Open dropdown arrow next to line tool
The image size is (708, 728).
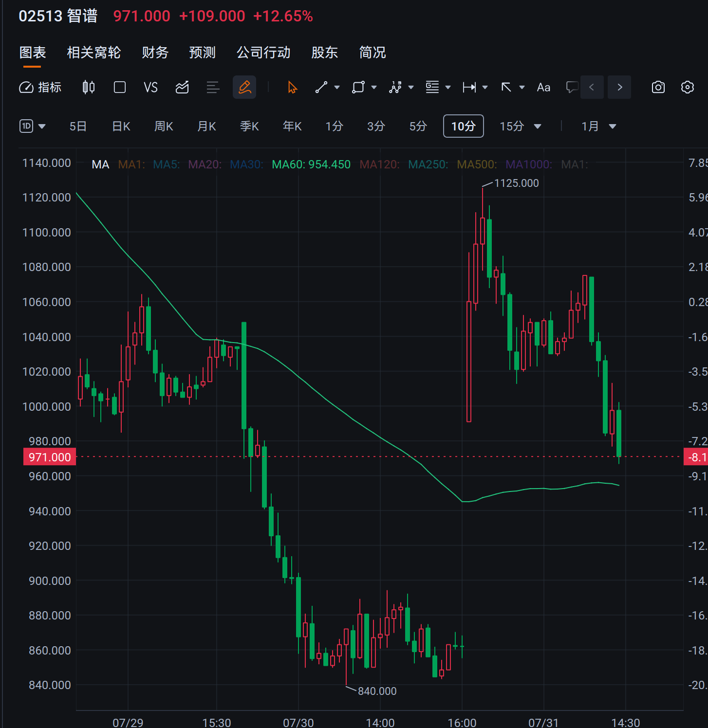click(337, 88)
